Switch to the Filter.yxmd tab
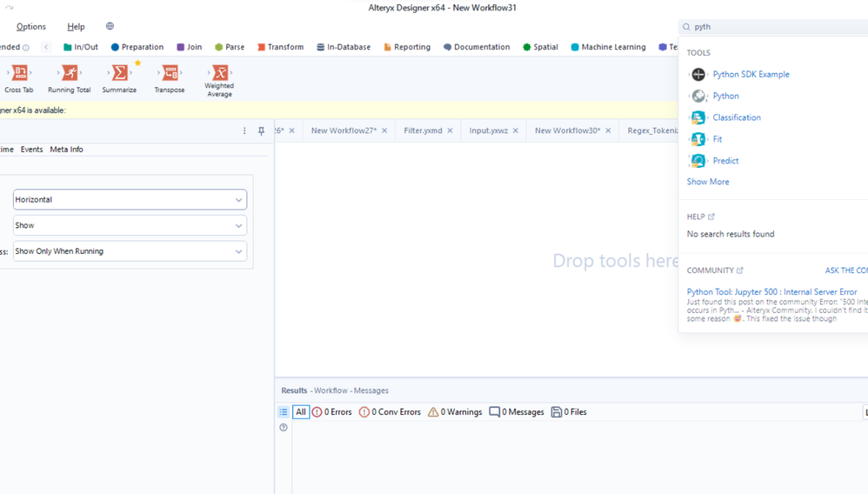The height and width of the screenshot is (494, 868). tap(423, 130)
